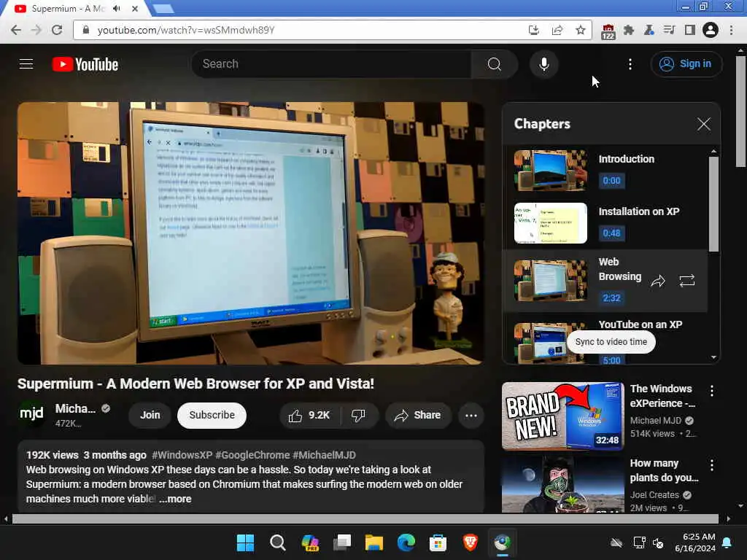Go to YouTube home via logo
Screen dimensions: 747x560
(x=85, y=64)
